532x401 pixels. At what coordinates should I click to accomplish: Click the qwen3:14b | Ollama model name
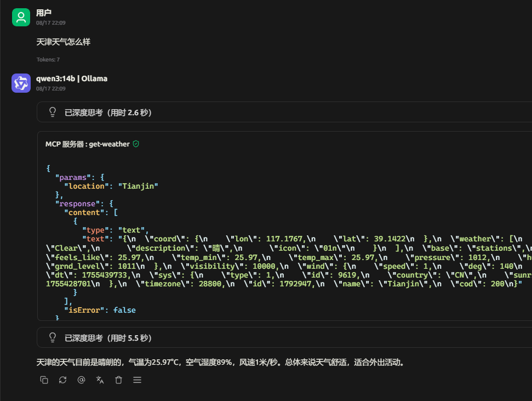[72, 78]
